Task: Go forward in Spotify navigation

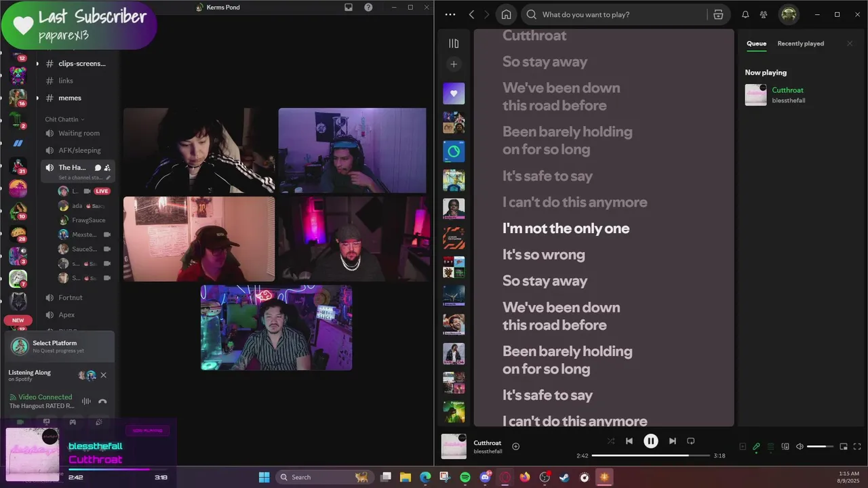Action: 488,15
